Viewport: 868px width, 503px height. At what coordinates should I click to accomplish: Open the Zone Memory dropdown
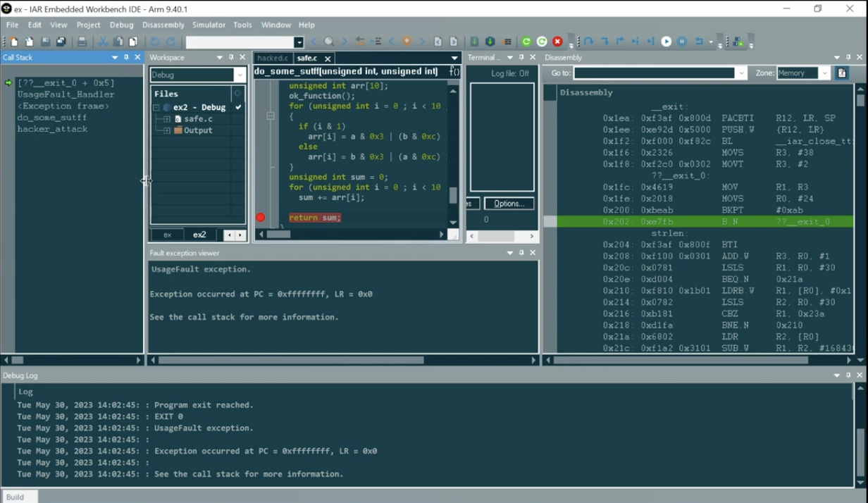click(x=824, y=73)
